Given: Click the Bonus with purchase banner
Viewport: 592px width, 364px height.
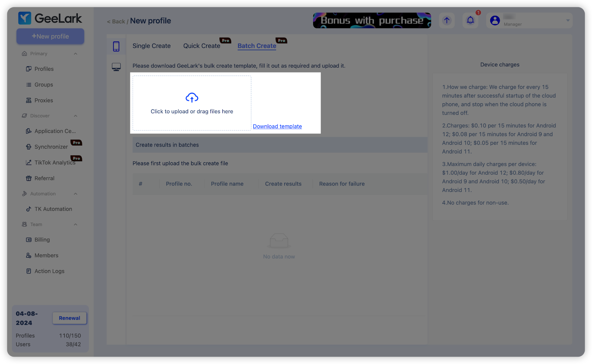Looking at the screenshot, I should 372,20.
